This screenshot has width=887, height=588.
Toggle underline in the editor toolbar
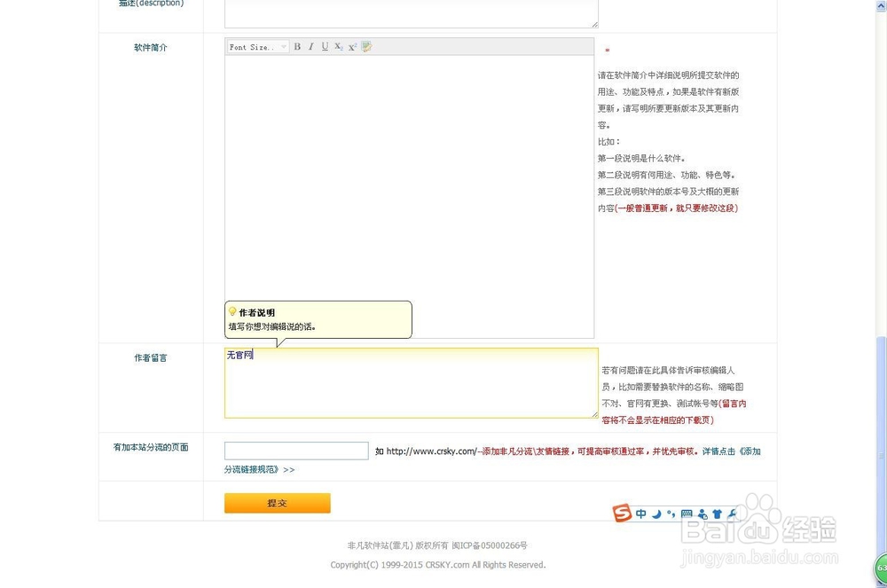[x=323, y=46]
